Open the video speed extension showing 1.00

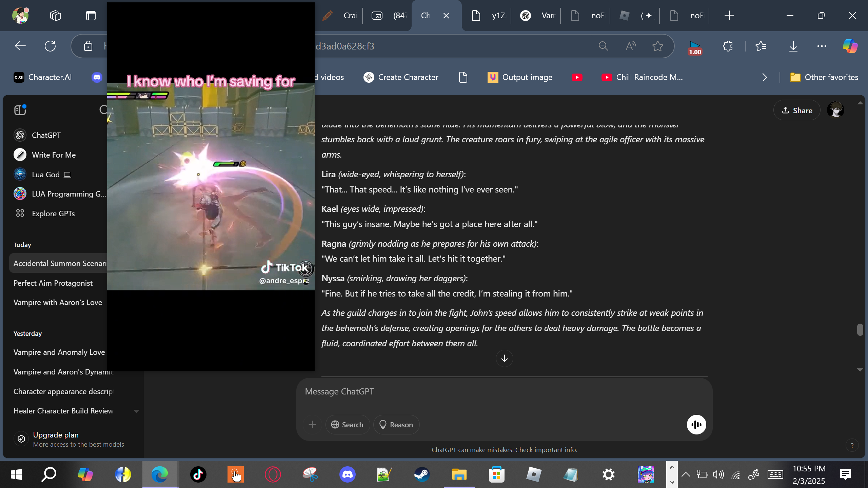(695, 47)
